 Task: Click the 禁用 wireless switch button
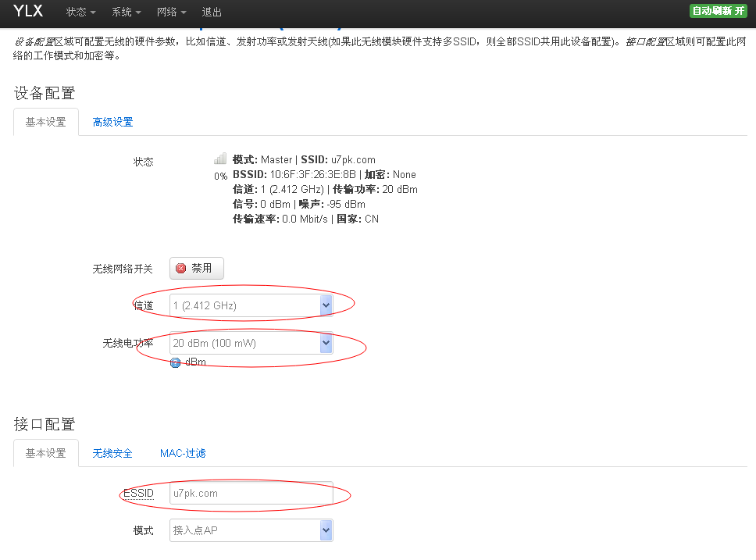[x=197, y=268]
